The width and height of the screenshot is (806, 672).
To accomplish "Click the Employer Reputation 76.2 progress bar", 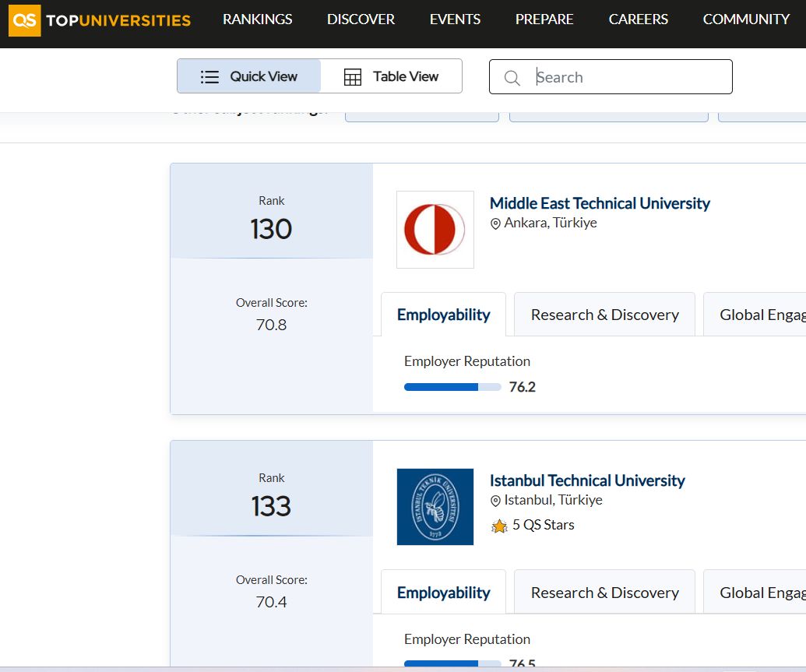I will [452, 387].
